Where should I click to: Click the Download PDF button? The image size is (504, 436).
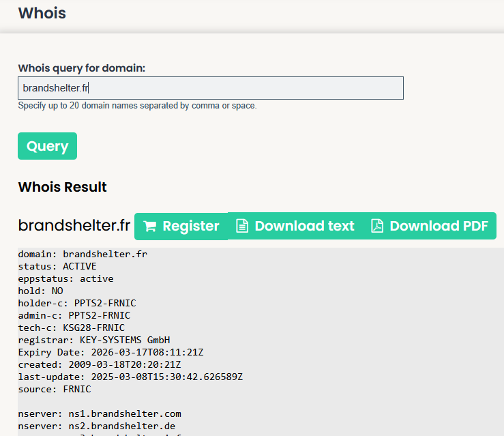coord(430,226)
